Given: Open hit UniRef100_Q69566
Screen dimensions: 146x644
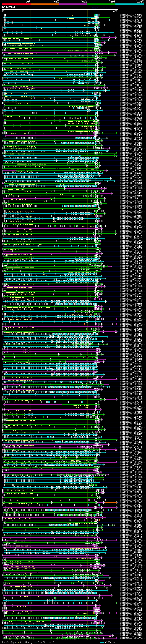Looking at the screenshot, I should point(131,17).
